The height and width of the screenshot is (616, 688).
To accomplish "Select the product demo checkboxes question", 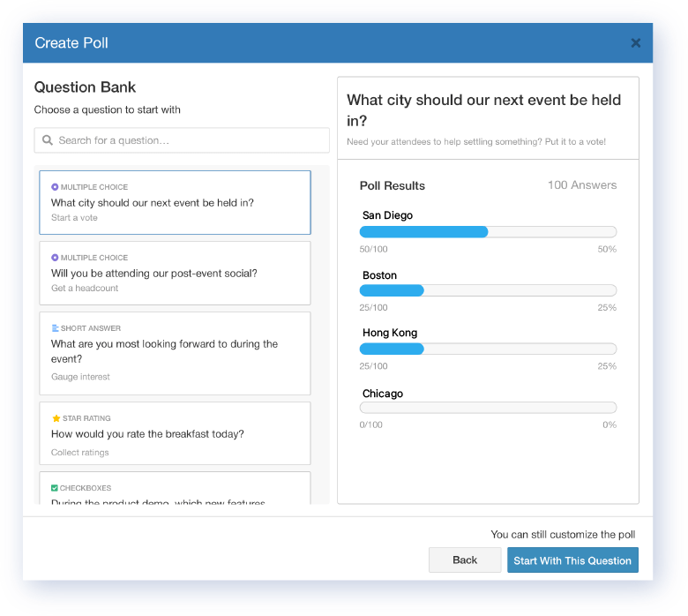I will [175, 494].
